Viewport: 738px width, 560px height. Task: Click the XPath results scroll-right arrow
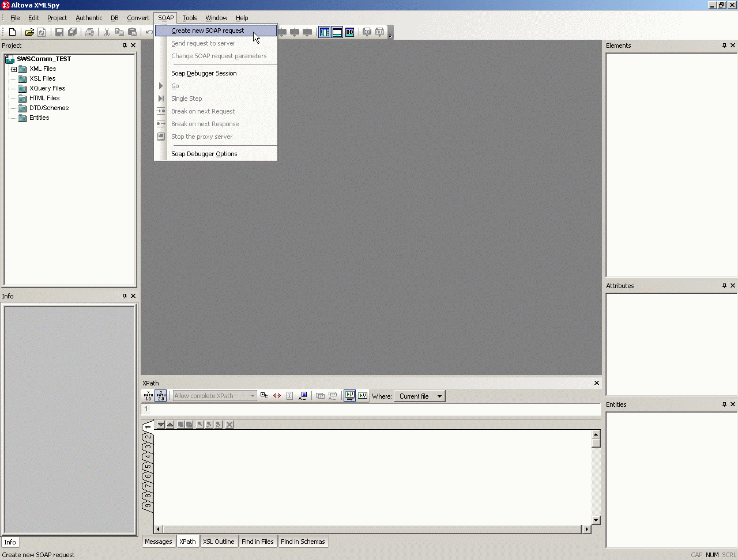point(587,529)
